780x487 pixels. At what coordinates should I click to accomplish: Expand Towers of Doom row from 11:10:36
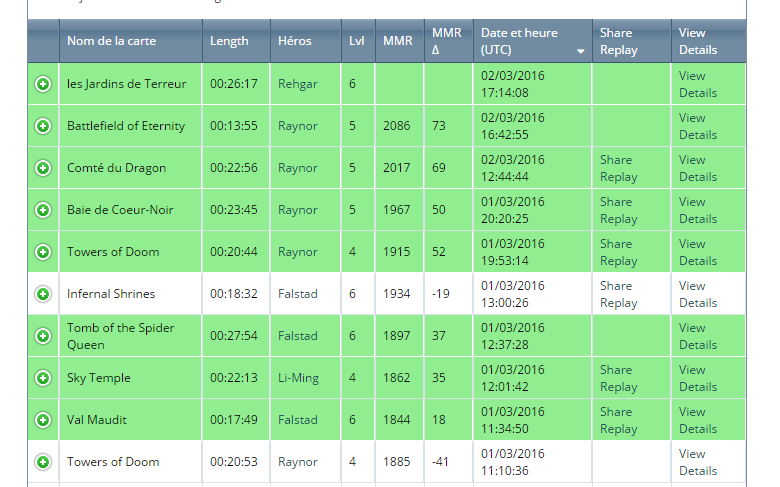43,462
